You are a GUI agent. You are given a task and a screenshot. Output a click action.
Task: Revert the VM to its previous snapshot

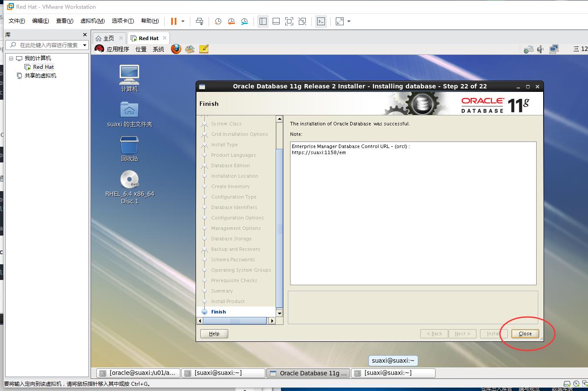(231, 21)
